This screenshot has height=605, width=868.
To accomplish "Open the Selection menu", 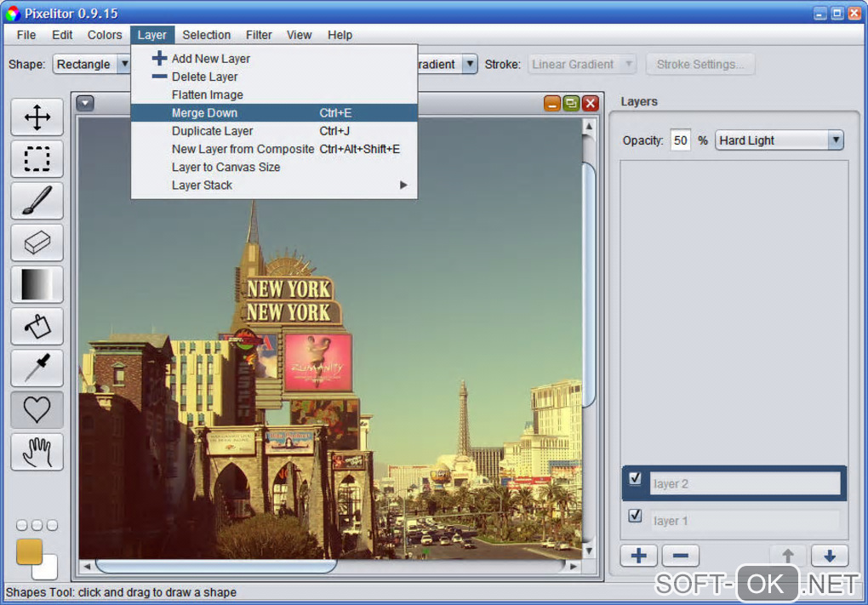I will pos(207,35).
